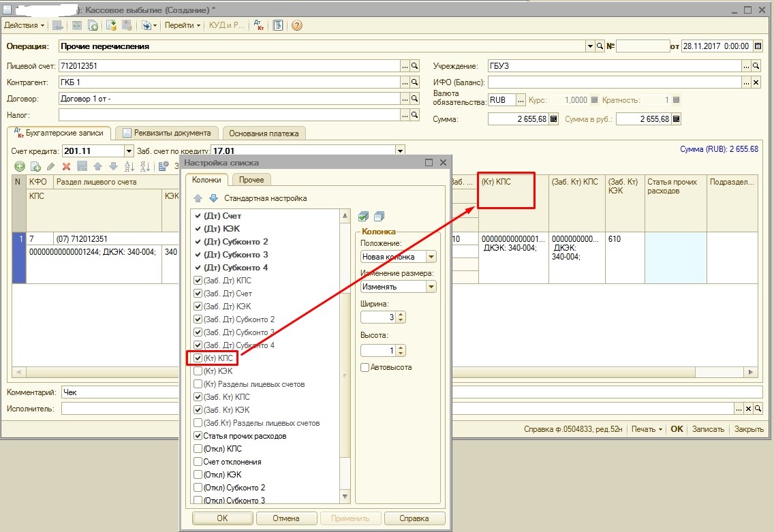The height and width of the screenshot is (532, 774).
Task: Click the check all columns icon
Action: pyautogui.click(x=364, y=216)
